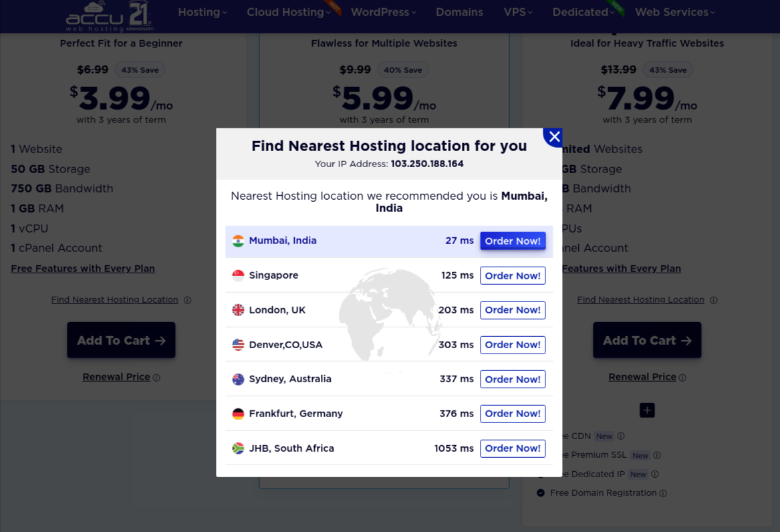Expand the WordPress navigation dropdown
The image size is (780, 532).
[x=383, y=12]
